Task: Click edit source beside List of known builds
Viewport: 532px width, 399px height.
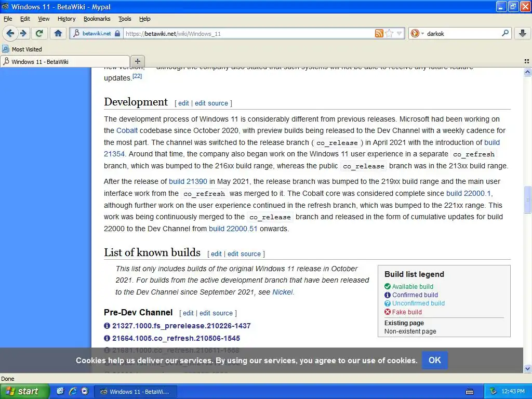Action: tap(244, 254)
